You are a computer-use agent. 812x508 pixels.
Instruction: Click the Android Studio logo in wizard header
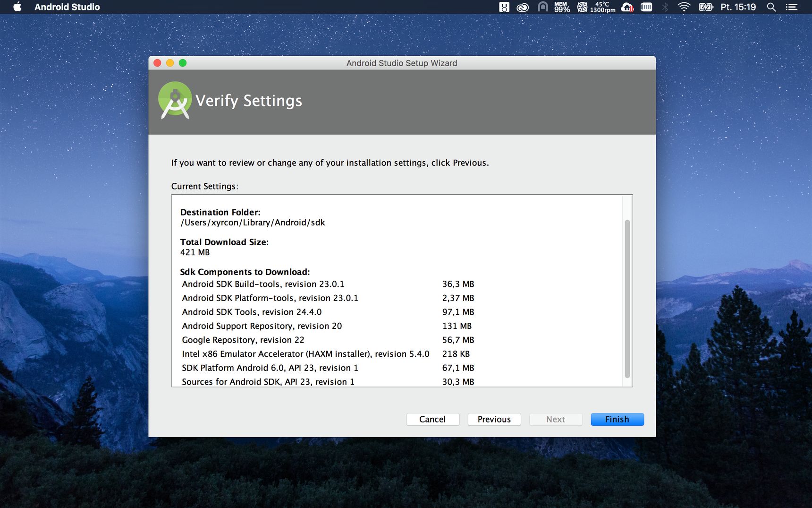[x=175, y=100]
